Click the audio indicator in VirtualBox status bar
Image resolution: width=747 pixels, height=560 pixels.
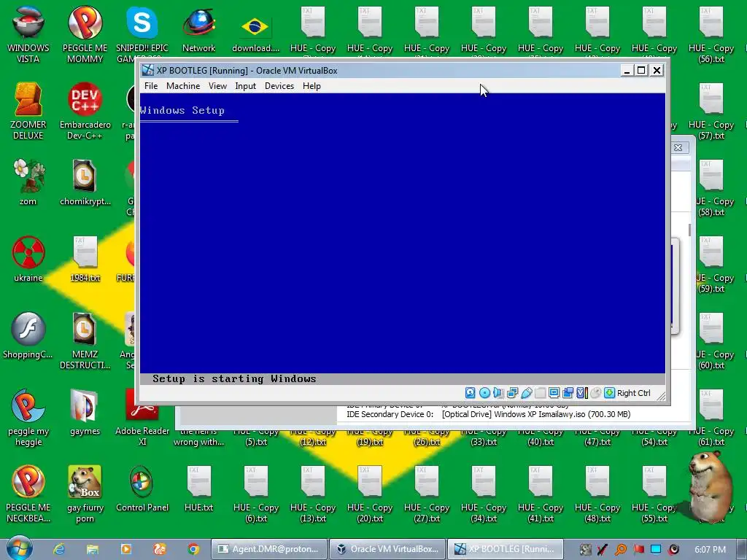pos(498,393)
